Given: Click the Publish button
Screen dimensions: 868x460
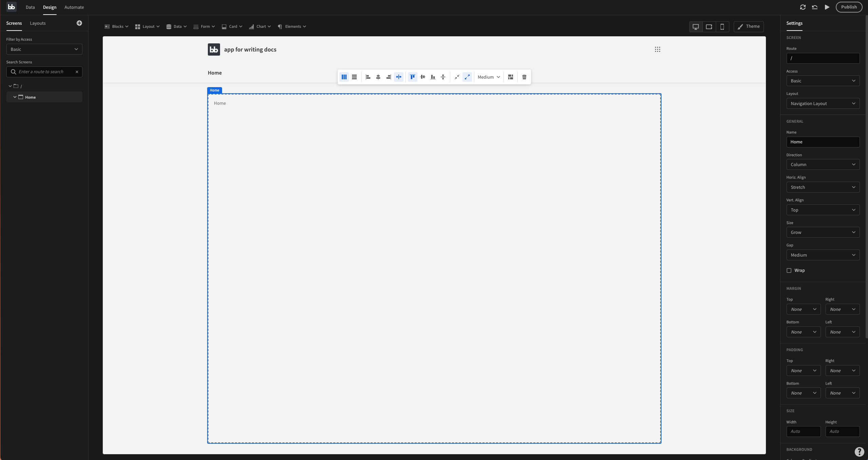Looking at the screenshot, I should (849, 7).
